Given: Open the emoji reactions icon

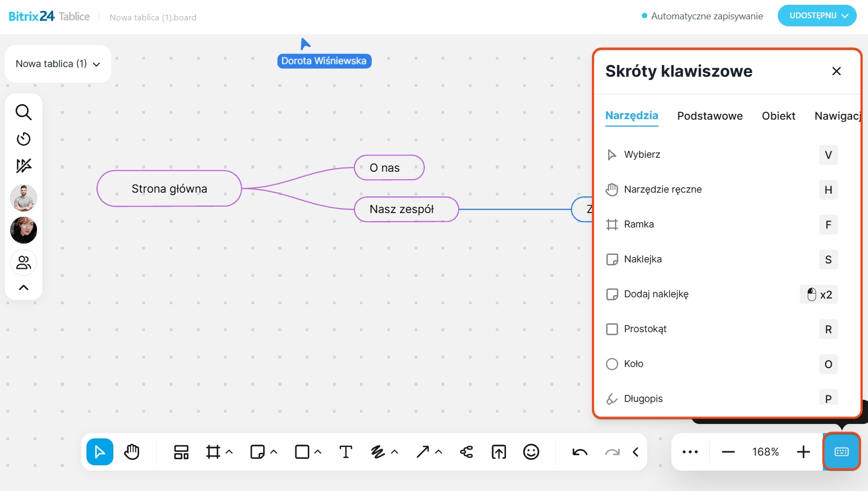Looking at the screenshot, I should 531,452.
